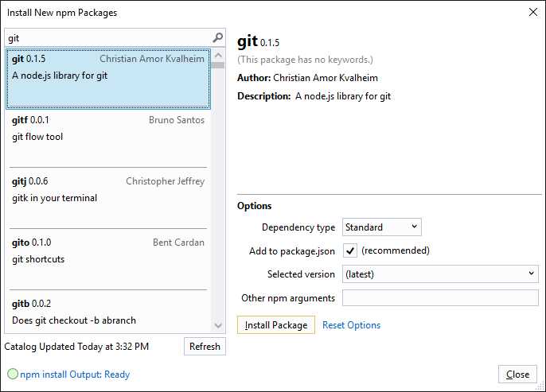This screenshot has height=392, width=546.
Task: Click 'gitk in your terminal' description text
Action: coord(55,198)
